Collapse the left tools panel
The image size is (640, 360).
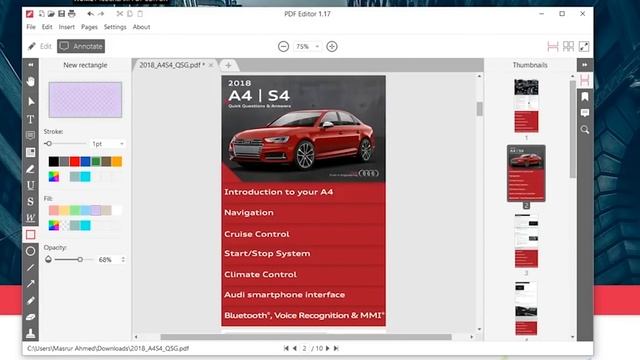pos(31,65)
